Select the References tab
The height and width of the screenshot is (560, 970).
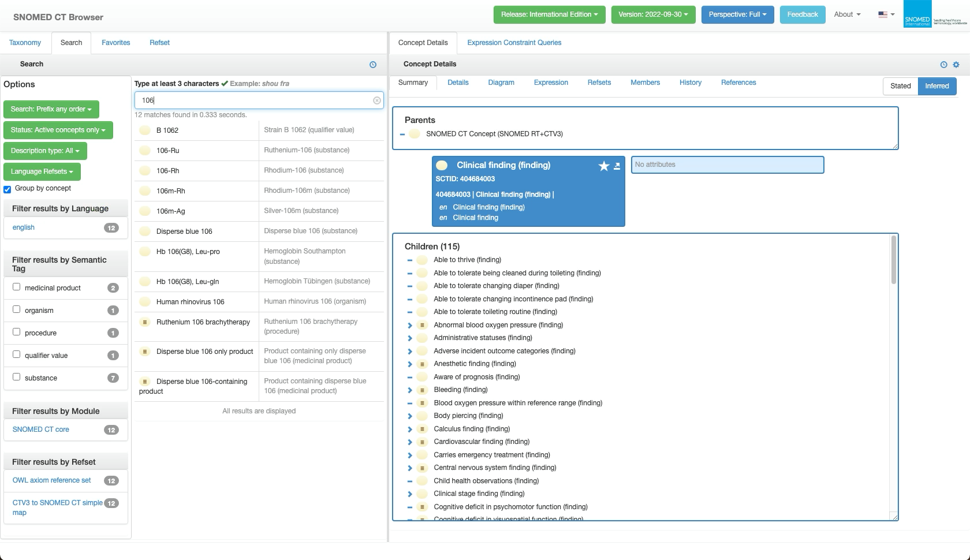pyautogui.click(x=738, y=83)
